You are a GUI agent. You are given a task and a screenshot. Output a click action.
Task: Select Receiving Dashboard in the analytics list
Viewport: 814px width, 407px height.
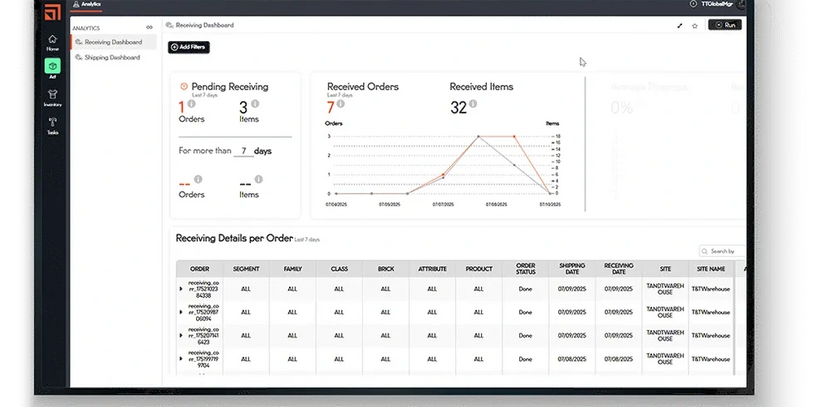point(112,42)
